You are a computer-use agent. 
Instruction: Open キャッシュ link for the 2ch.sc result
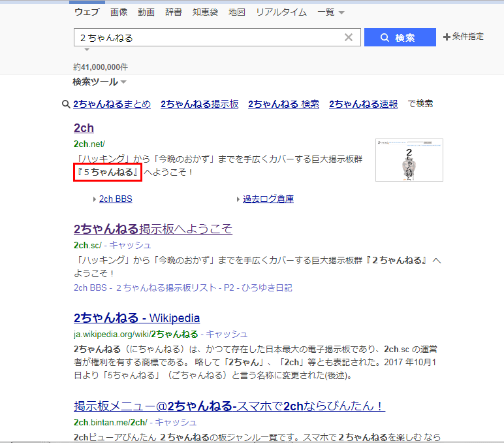pos(130,245)
